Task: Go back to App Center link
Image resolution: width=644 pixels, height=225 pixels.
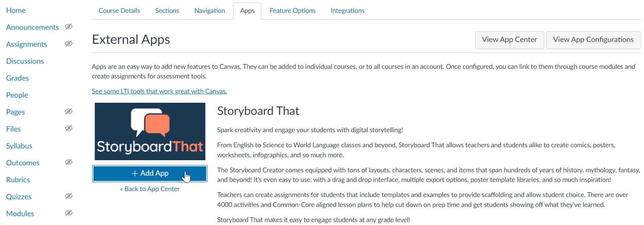Action: coord(150,189)
